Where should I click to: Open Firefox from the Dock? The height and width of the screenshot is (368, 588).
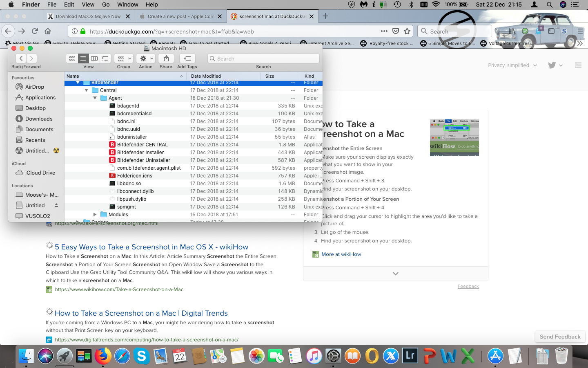(103, 356)
